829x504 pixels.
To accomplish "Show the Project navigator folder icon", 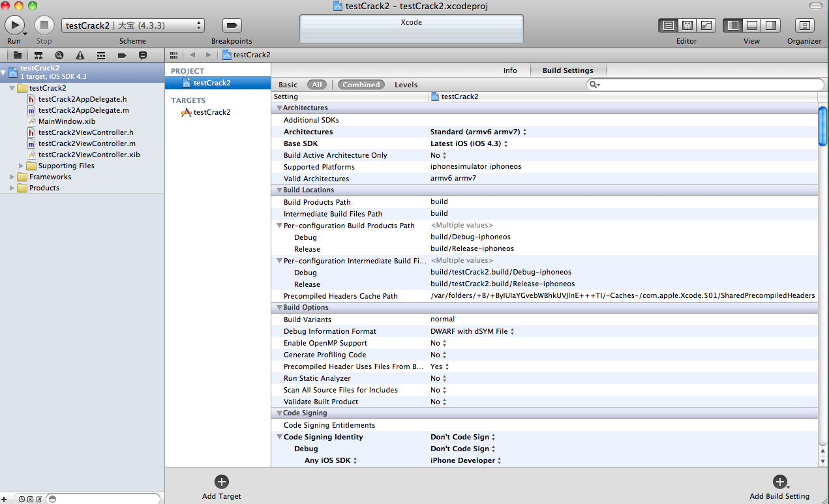I will pyautogui.click(x=18, y=55).
